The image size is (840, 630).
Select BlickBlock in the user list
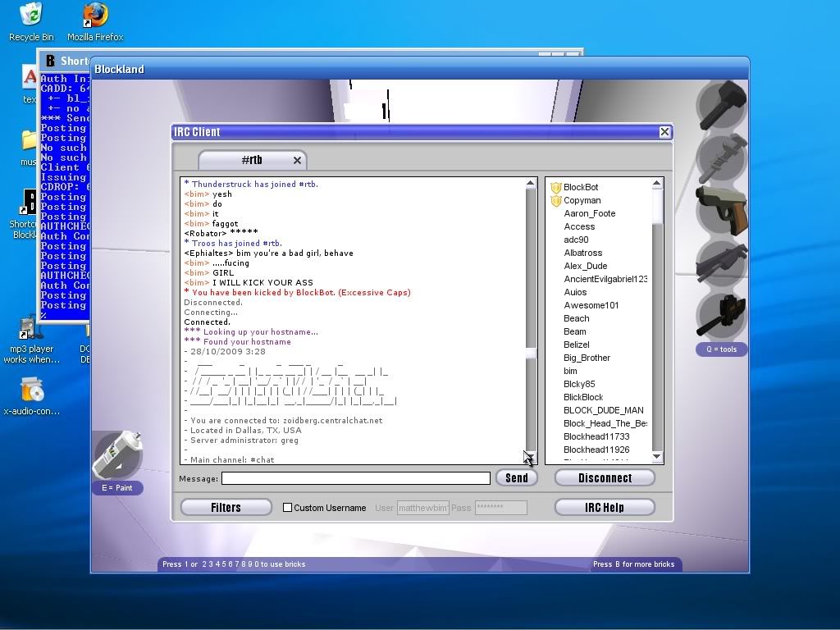click(583, 398)
